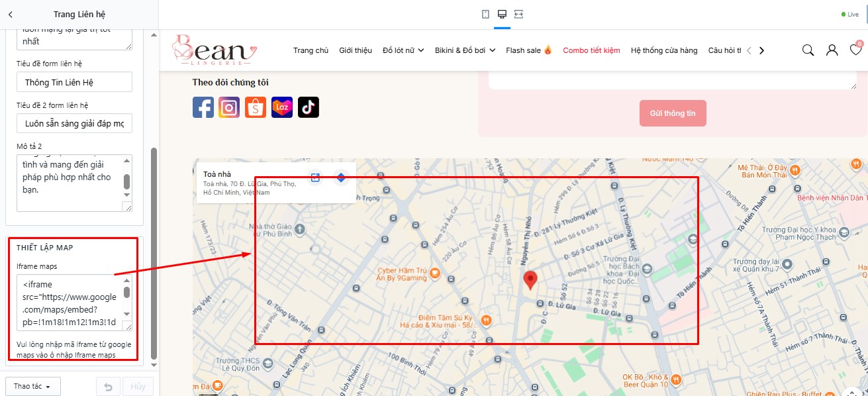Open the account user icon
The image size is (868, 396).
(x=832, y=50)
